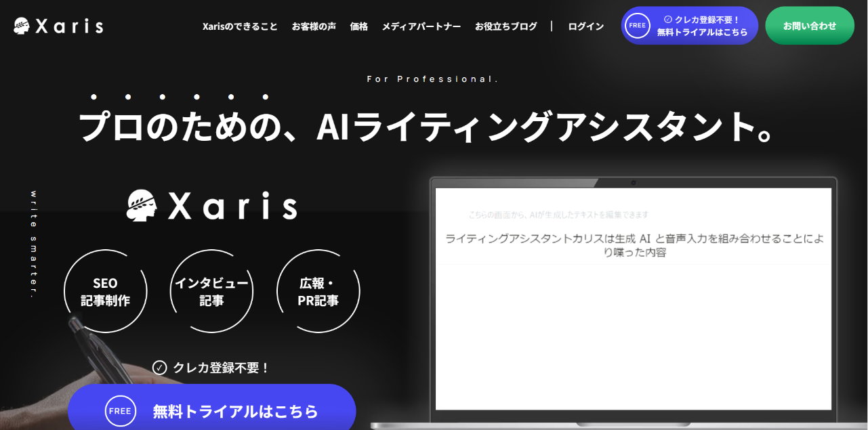Select the インタビュー記事 circle

coord(211,291)
